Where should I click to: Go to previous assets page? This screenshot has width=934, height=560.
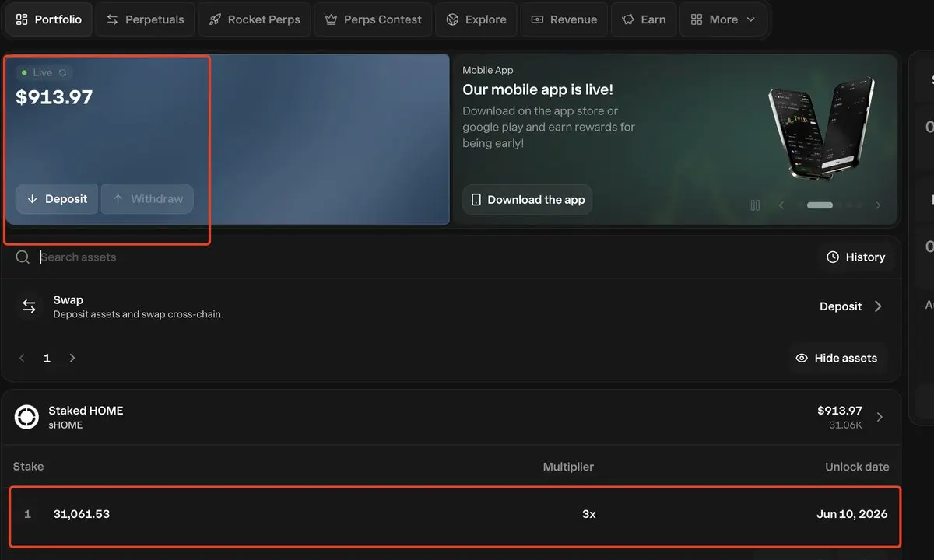[22, 359]
